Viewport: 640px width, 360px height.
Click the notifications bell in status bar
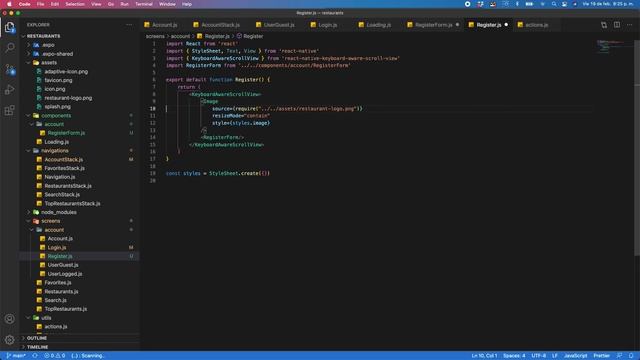[x=631, y=356]
